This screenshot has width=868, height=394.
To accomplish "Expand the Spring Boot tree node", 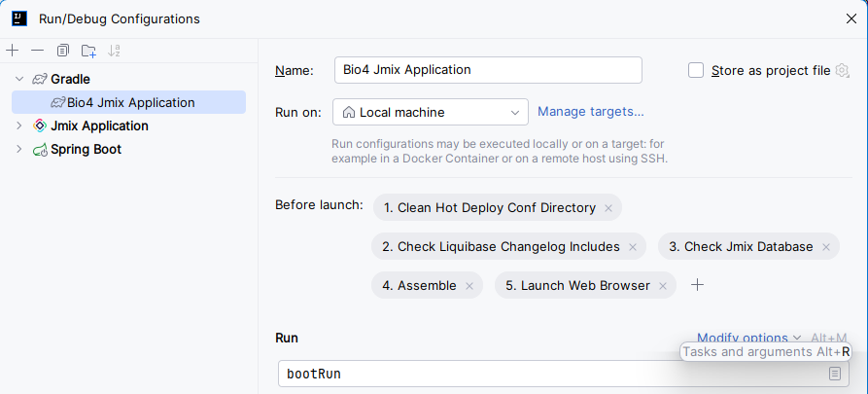I will pos(18,149).
